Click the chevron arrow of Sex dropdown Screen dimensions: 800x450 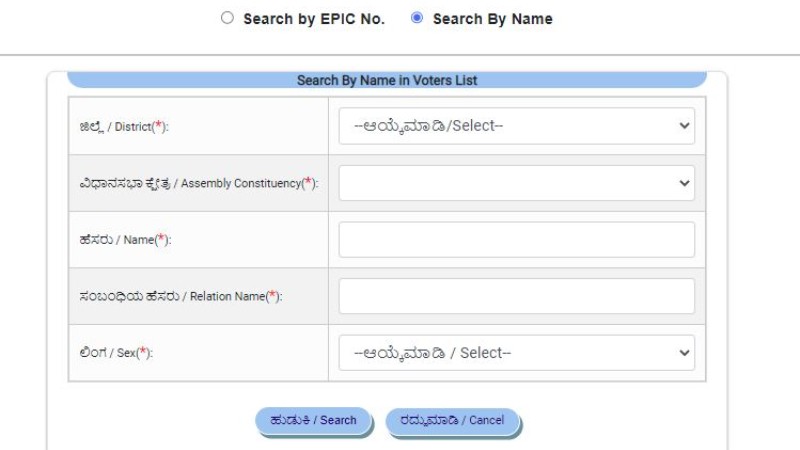click(684, 353)
